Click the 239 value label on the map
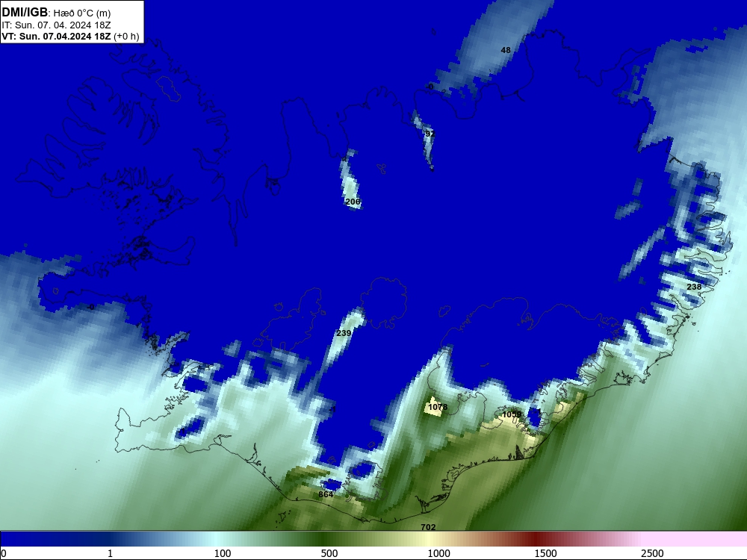Viewport: 747px width, 560px height. tap(344, 333)
